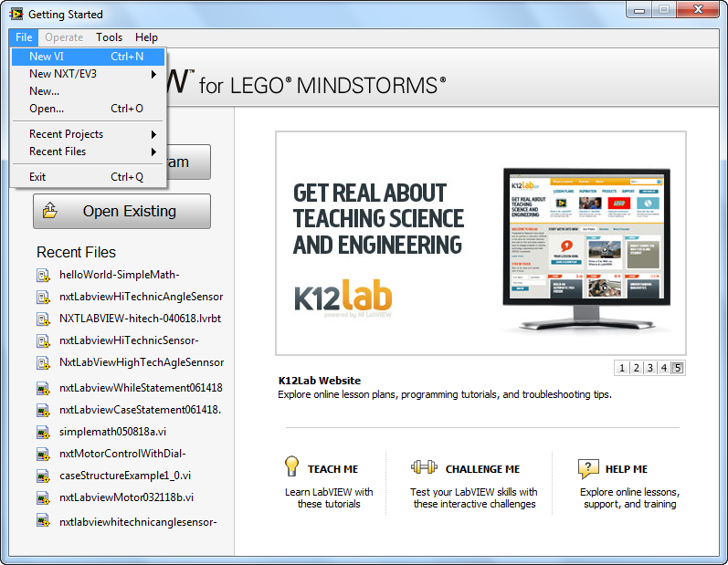Choose Open... from the File menu

click(x=88, y=109)
